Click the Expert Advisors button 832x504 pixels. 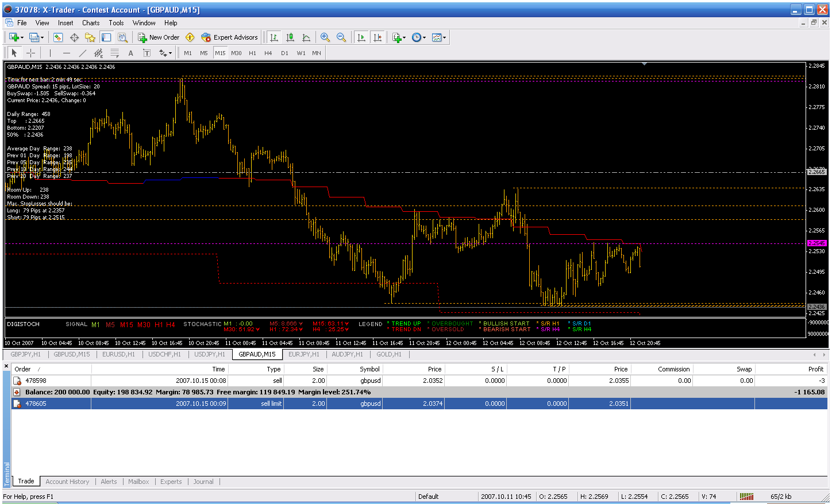(x=230, y=37)
